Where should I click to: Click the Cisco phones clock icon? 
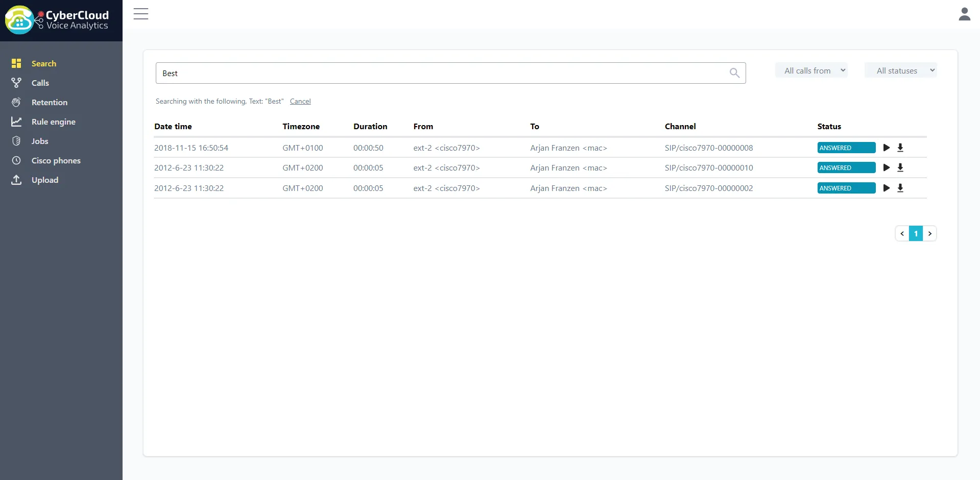click(16, 160)
